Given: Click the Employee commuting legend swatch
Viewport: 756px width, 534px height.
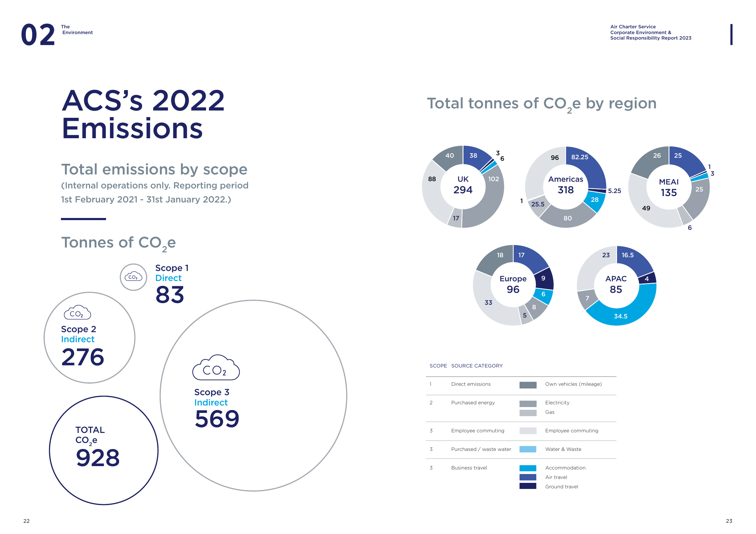Looking at the screenshot, I should [528, 431].
